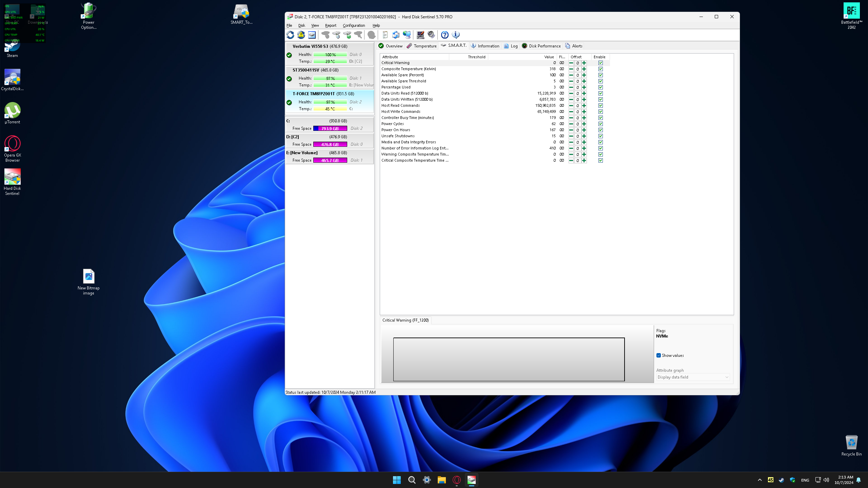Screen dimensions: 868x488
Task: Open the notepad report toolbar icon
Action: click(x=385, y=35)
